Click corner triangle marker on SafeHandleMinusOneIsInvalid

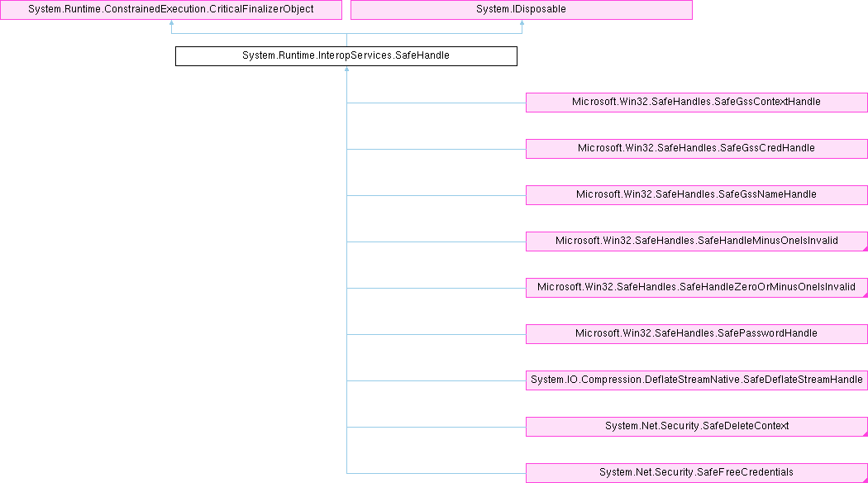click(x=865, y=248)
